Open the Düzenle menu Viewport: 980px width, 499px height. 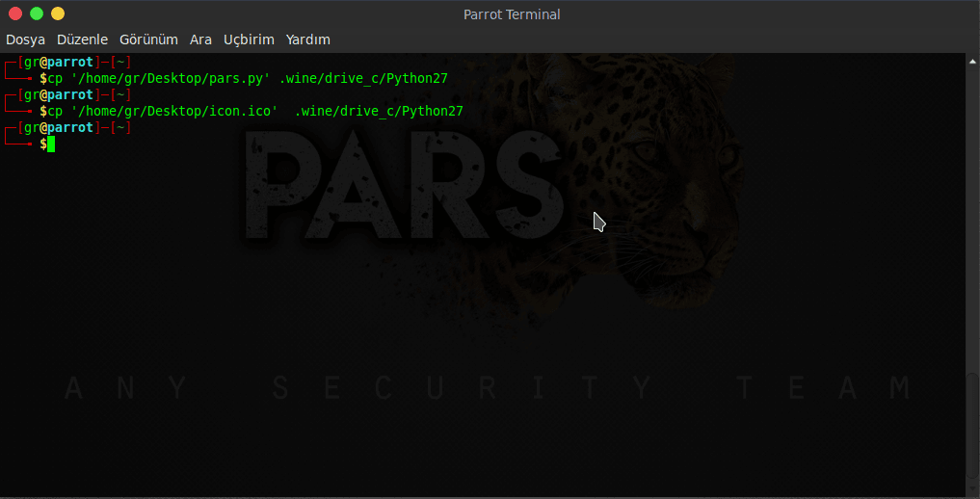coord(82,39)
